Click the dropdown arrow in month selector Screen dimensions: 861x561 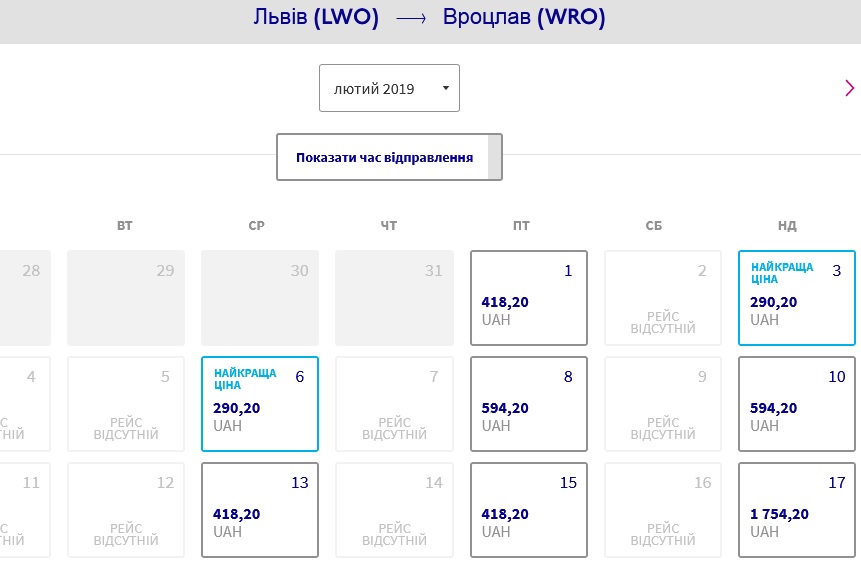point(446,88)
